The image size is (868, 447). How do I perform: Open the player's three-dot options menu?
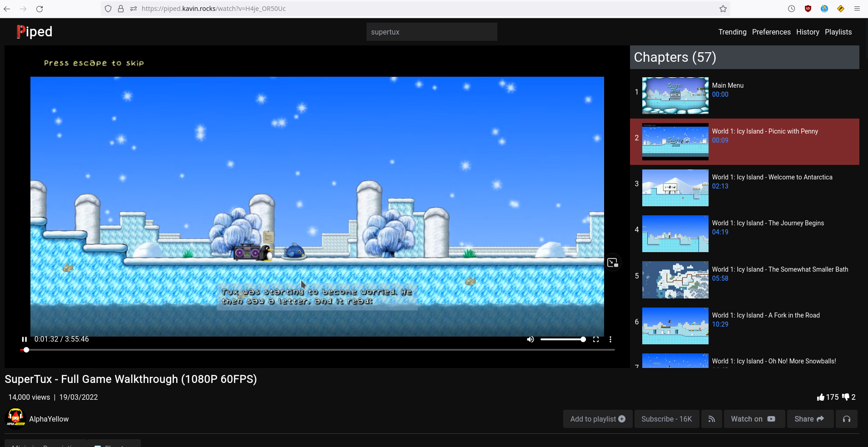point(610,339)
